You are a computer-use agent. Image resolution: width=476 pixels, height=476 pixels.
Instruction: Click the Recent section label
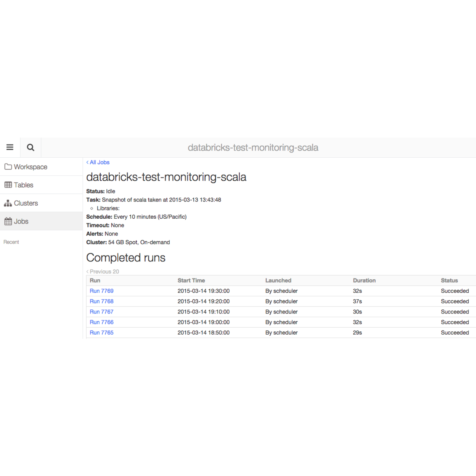click(x=11, y=242)
